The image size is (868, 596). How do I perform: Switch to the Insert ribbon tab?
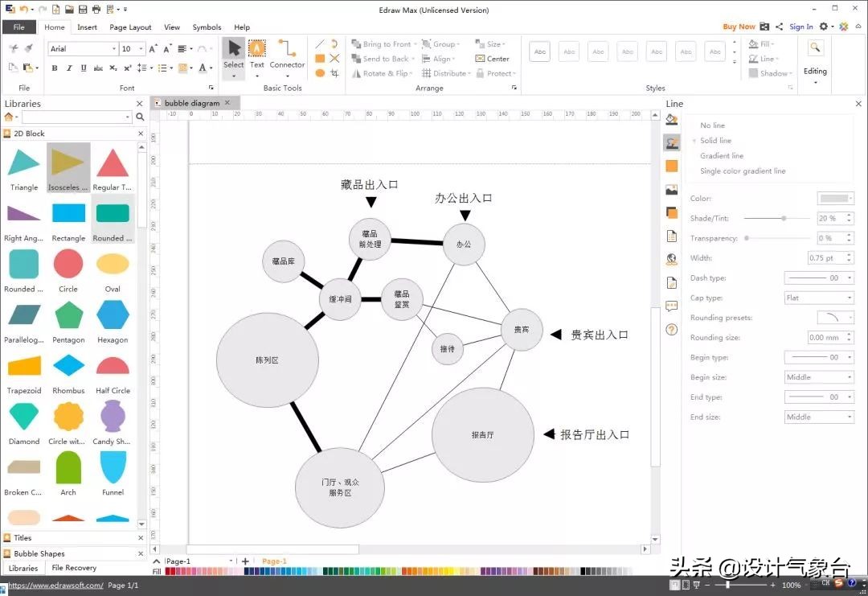click(87, 27)
